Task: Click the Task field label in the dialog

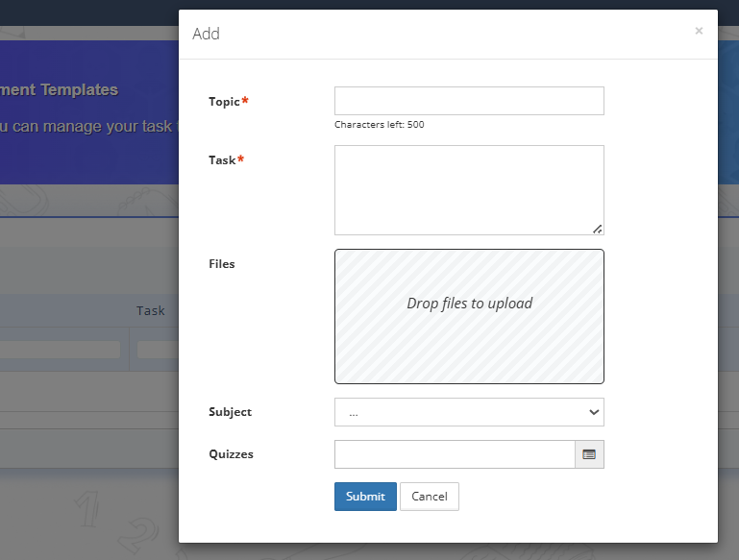Action: coord(222,160)
